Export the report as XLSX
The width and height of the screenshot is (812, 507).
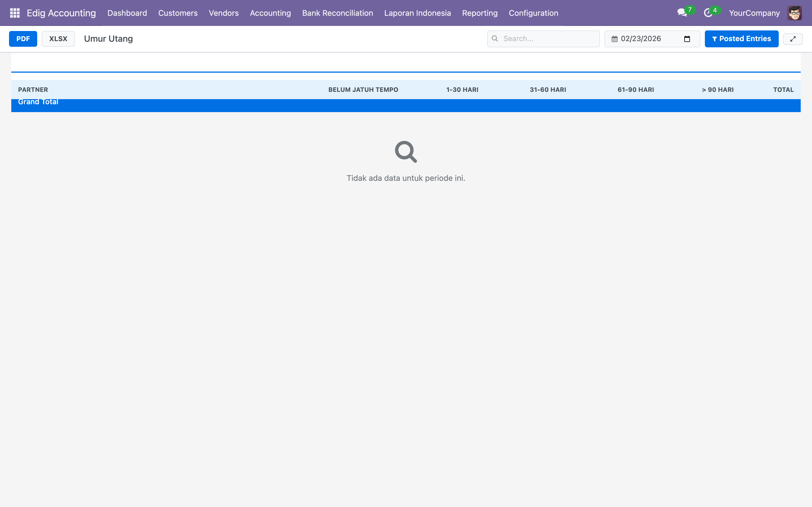tap(58, 39)
